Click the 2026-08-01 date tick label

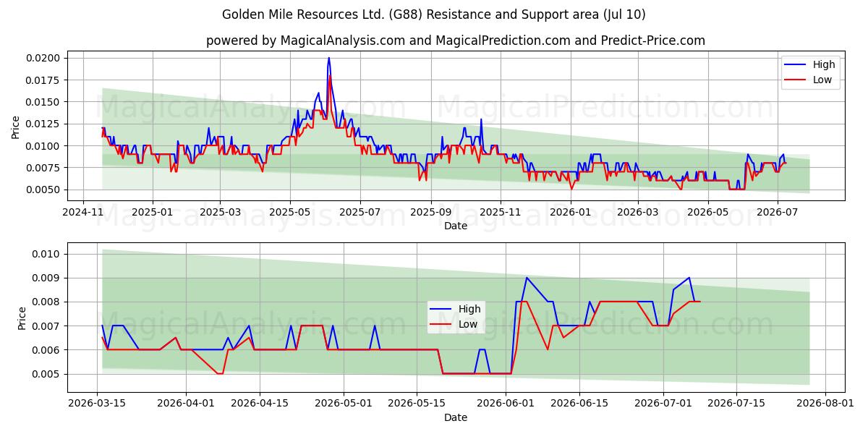click(825, 404)
